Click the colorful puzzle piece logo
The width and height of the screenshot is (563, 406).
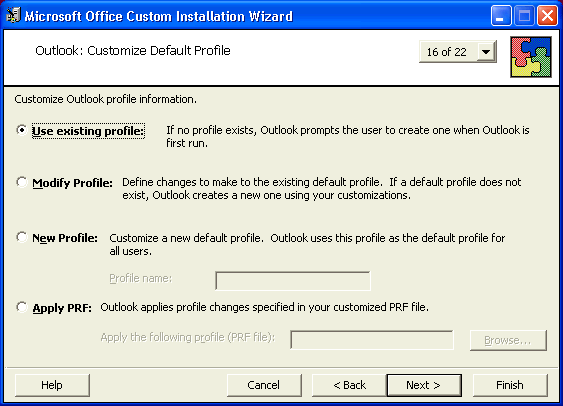click(531, 57)
